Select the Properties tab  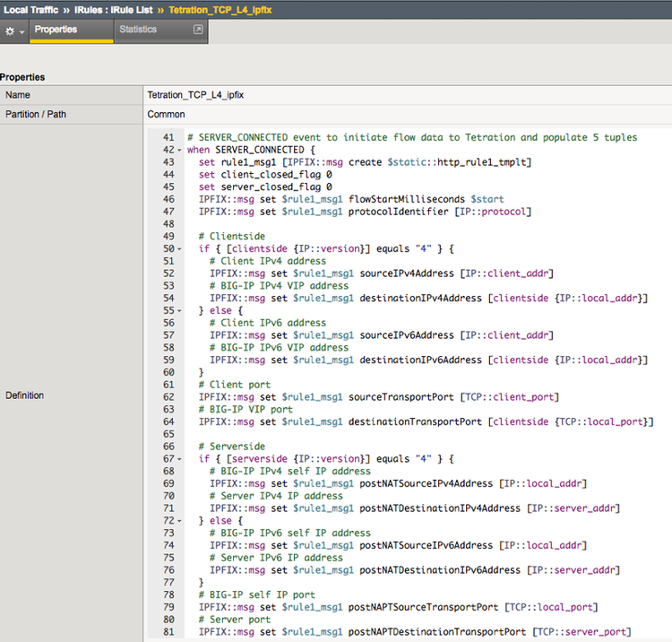[56, 30]
